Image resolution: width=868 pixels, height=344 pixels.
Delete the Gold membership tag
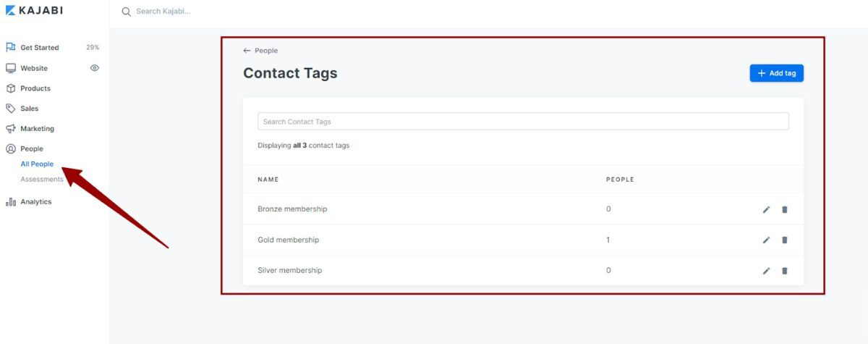point(785,240)
